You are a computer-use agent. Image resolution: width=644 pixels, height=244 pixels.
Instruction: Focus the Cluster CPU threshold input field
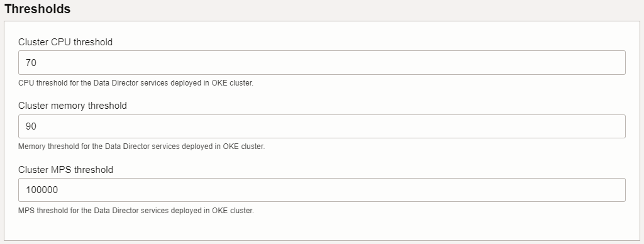[321, 62]
